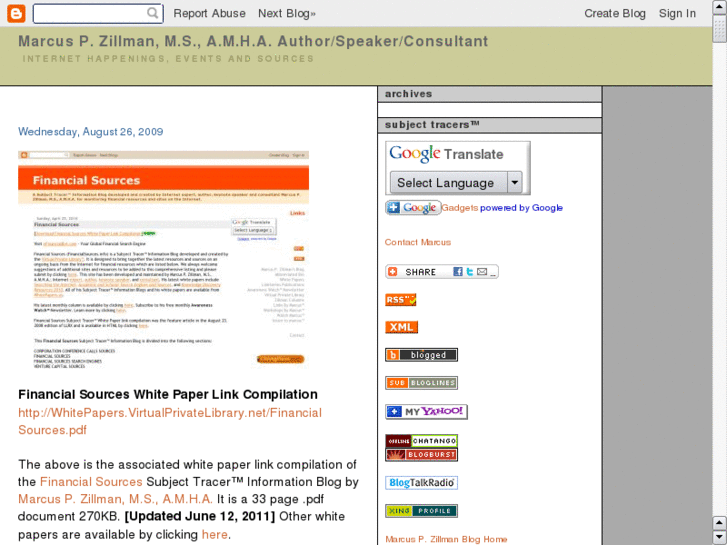Focus the Blogger navbar search field
This screenshot has height=545, width=727.
point(98,13)
